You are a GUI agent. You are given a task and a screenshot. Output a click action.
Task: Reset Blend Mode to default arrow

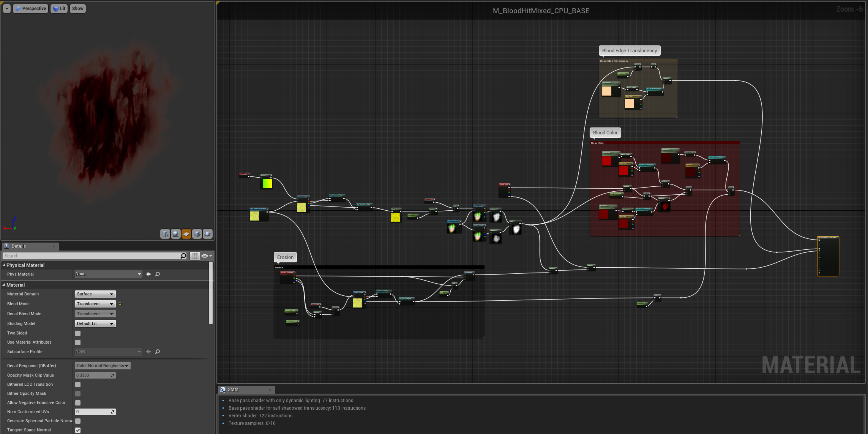pos(120,304)
